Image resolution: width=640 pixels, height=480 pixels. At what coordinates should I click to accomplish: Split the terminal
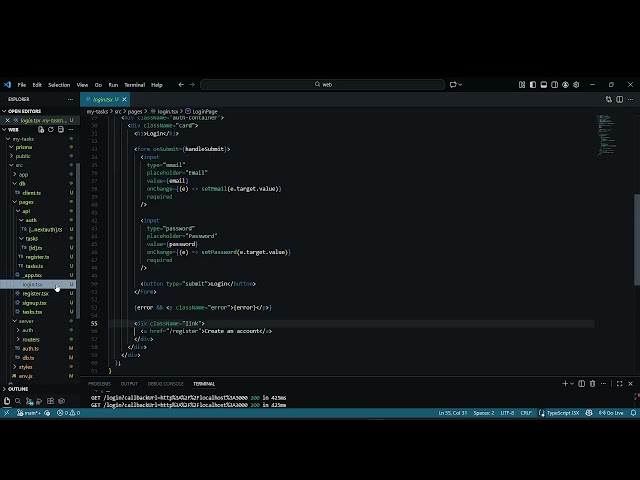(582, 384)
